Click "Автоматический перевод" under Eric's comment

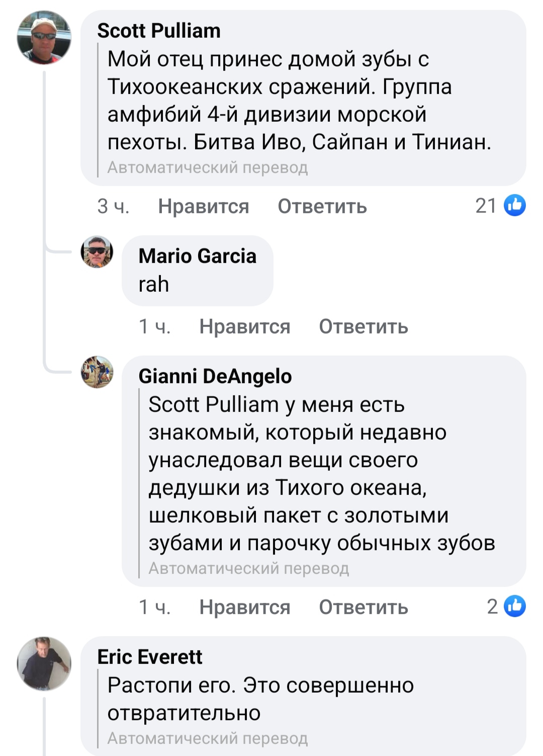coord(207,738)
